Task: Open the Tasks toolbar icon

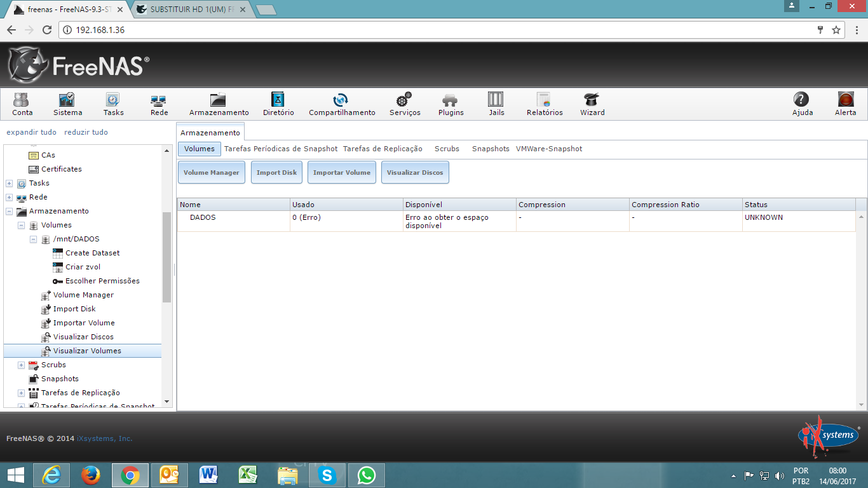Action: (x=113, y=104)
